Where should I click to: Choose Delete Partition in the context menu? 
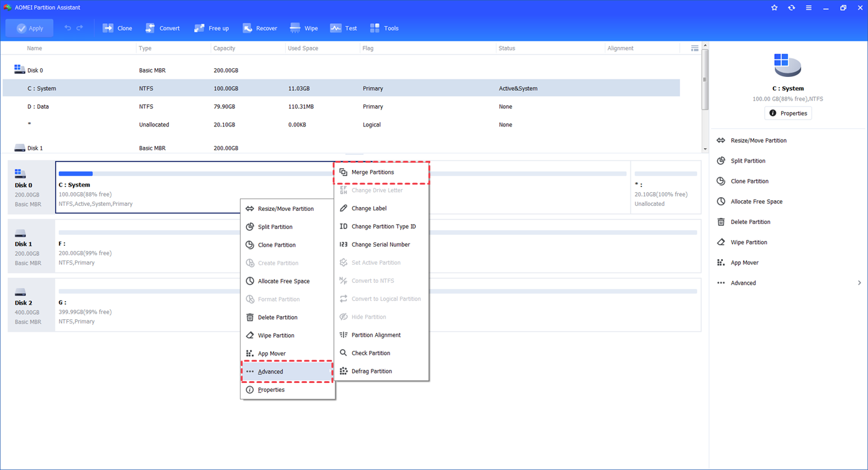point(287,318)
